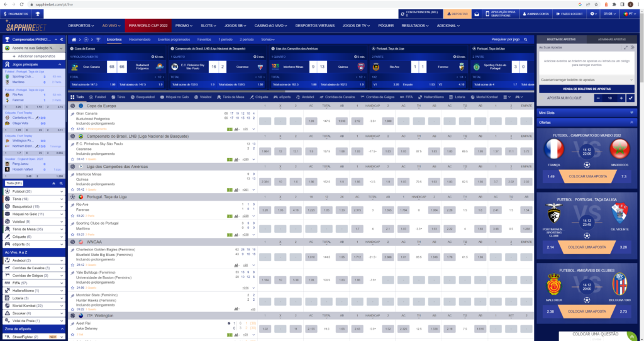The width and height of the screenshot is (644, 341).
Task: Collapse the bet slip panel with the double chevron
Action: click(632, 48)
